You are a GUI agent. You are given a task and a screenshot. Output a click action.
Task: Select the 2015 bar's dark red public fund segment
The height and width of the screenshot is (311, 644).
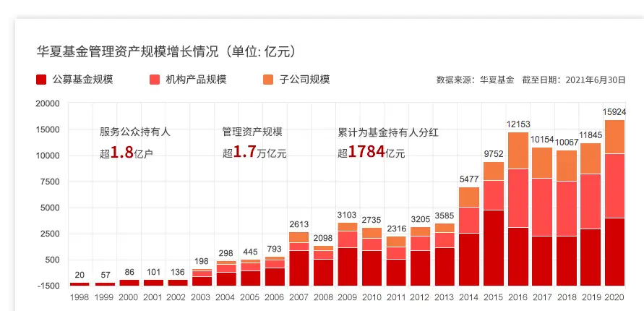[494, 248]
